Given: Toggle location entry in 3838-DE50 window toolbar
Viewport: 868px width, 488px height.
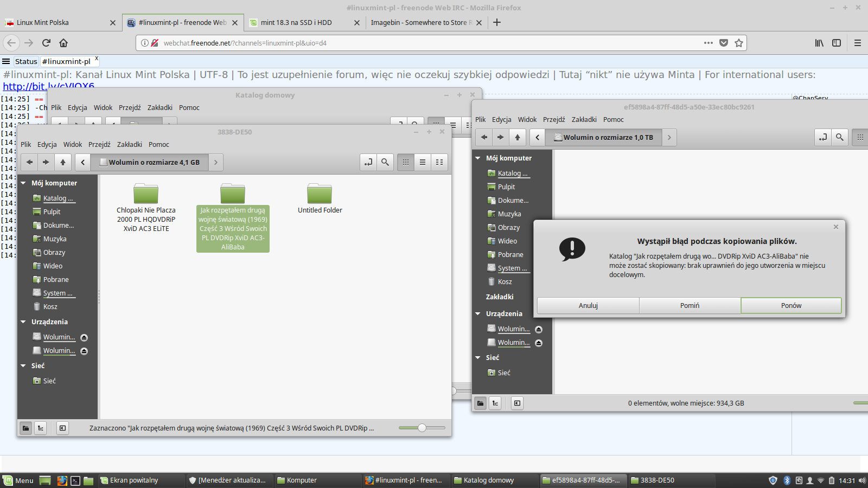Looking at the screenshot, I should [368, 162].
